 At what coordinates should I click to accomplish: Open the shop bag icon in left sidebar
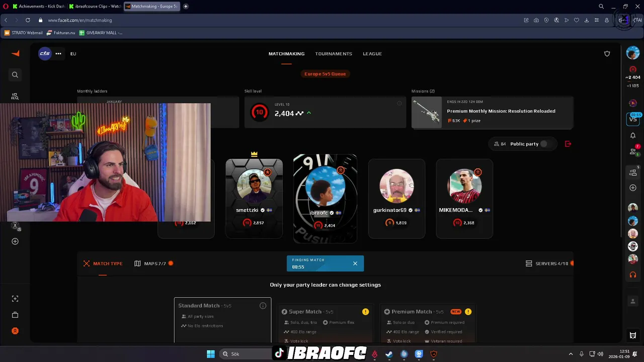pyautogui.click(x=15, y=315)
